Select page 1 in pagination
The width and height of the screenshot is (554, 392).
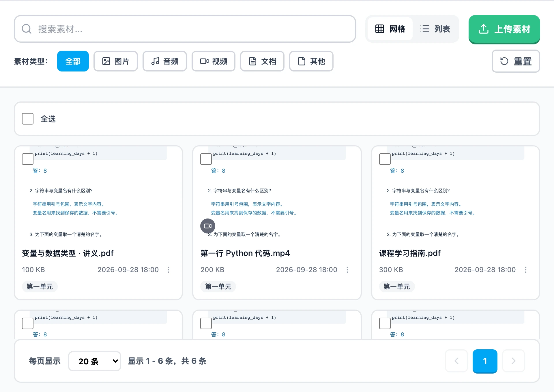click(x=485, y=361)
